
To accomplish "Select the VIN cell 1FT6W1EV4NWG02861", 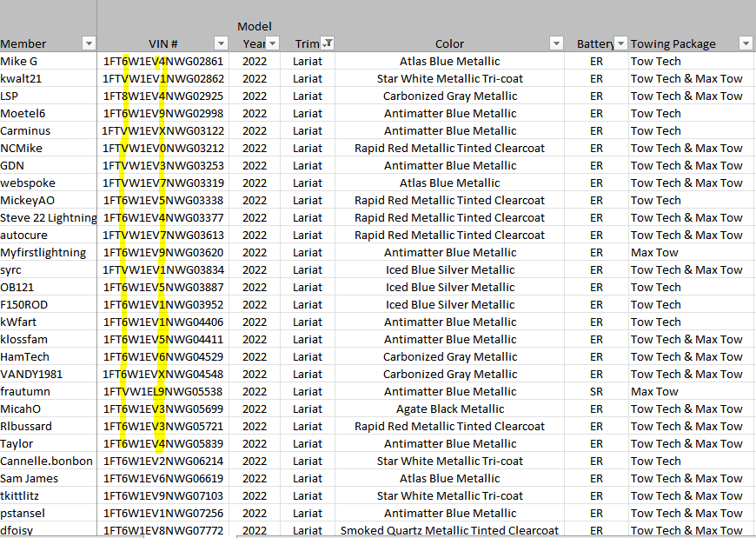I will coord(163,62).
